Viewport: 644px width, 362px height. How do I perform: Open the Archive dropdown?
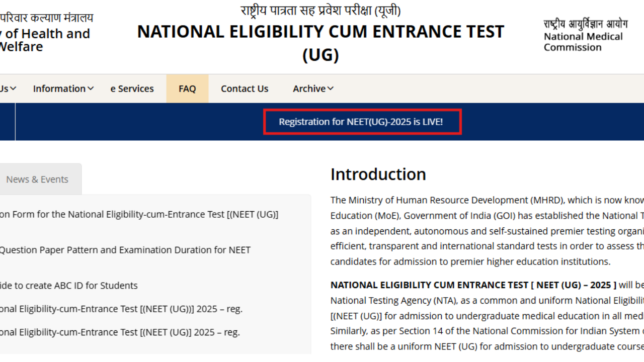[x=312, y=88]
